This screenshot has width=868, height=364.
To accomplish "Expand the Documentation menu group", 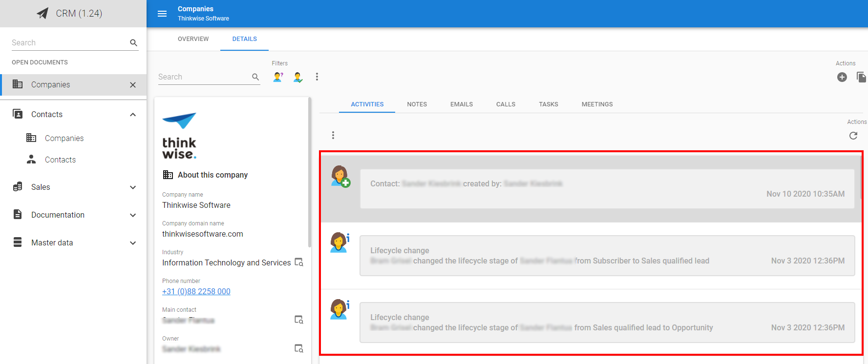I will pos(133,215).
